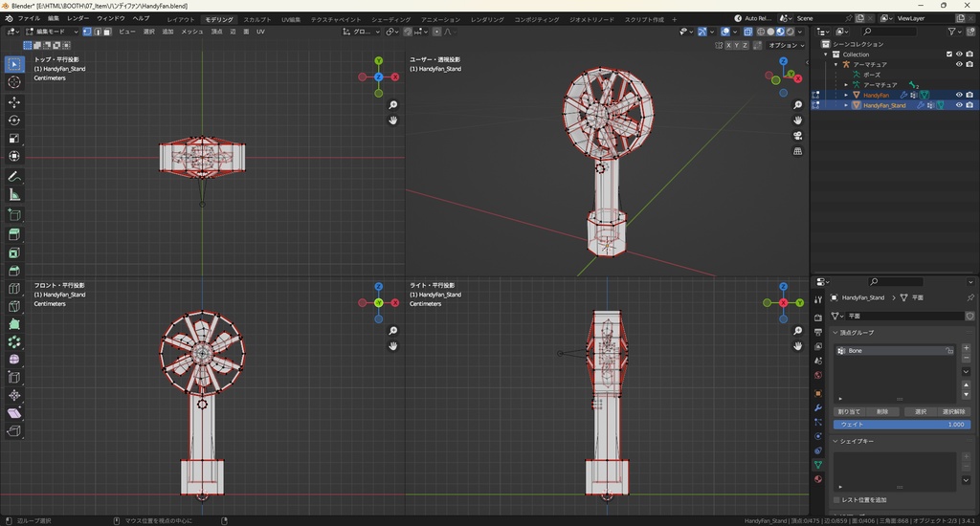
Task: Open the Output properties tab icon
Action: click(x=818, y=332)
